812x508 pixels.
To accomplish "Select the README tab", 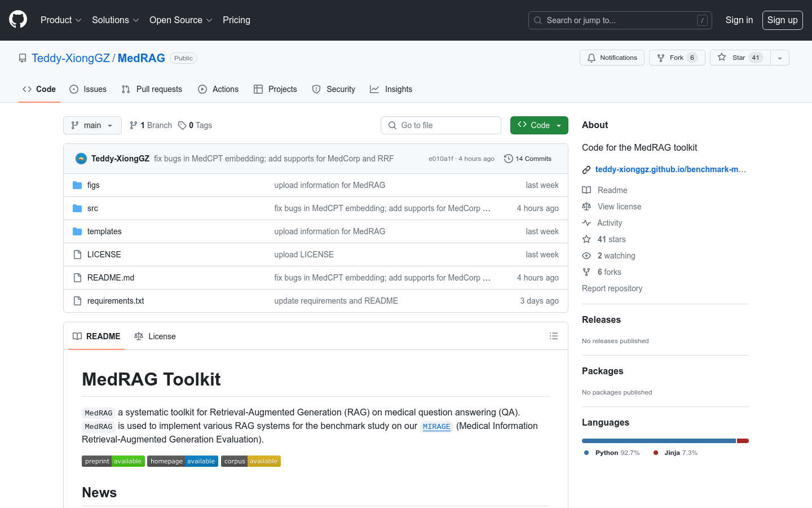I will (96, 336).
